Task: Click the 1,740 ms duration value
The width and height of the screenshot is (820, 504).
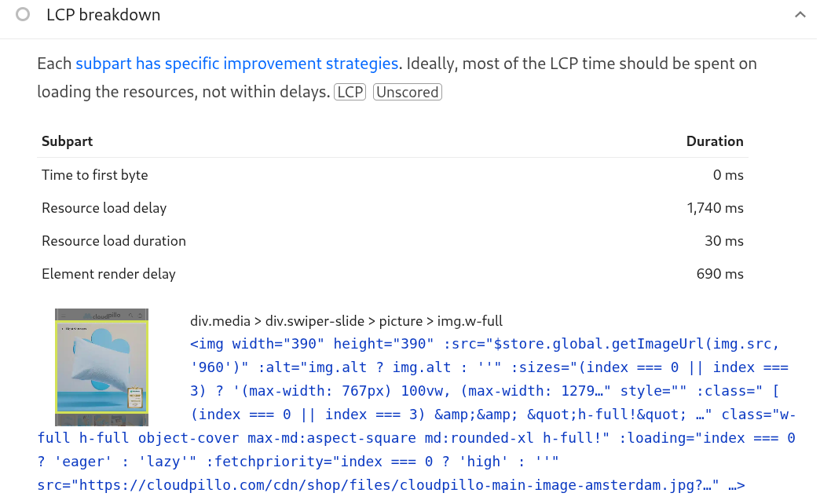Action: pos(714,208)
